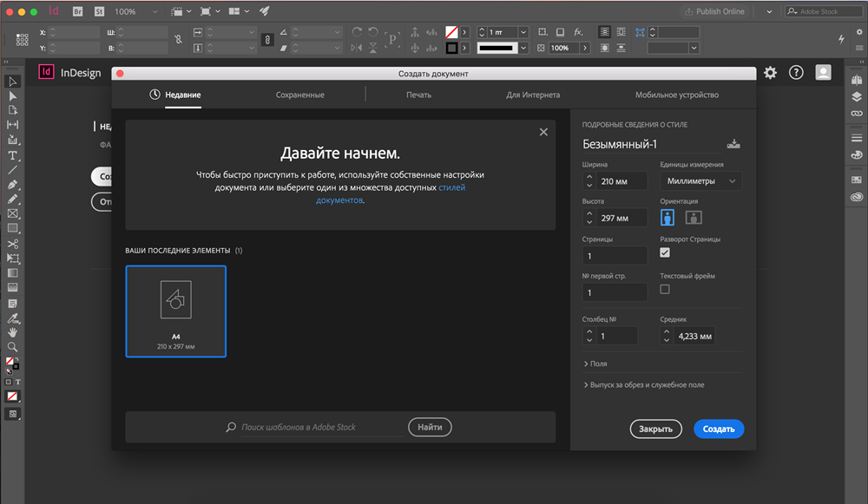Switch to the Недавние tab
The image size is (868, 504).
175,95
